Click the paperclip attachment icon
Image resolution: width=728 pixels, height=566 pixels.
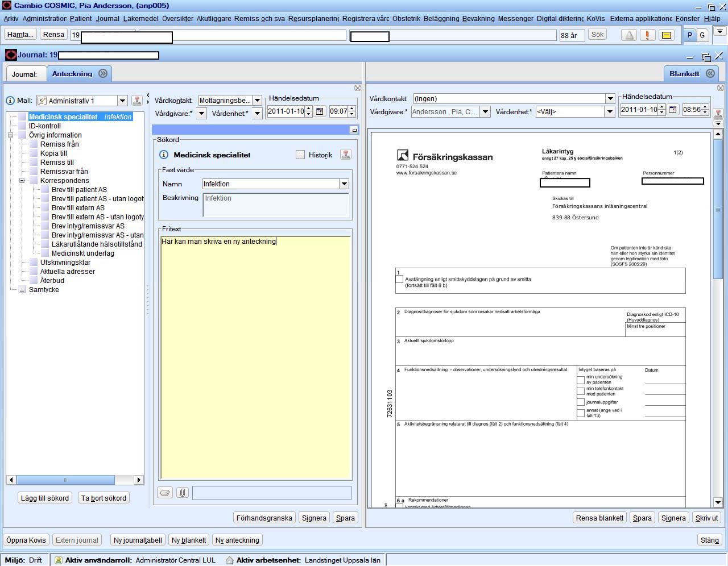(x=182, y=493)
